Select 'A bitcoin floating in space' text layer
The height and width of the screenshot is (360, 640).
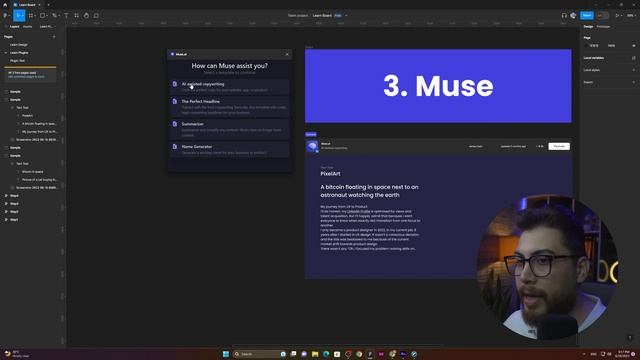(39, 124)
